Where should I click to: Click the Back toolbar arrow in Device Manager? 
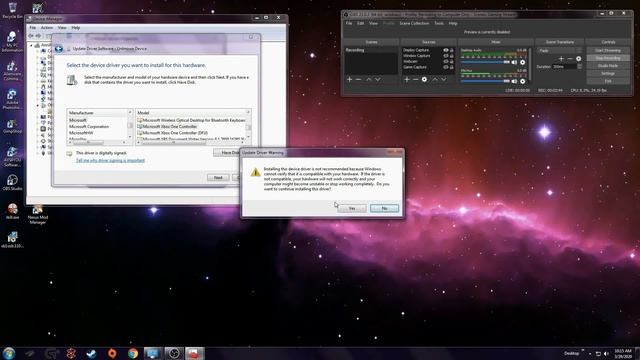pos(31,36)
